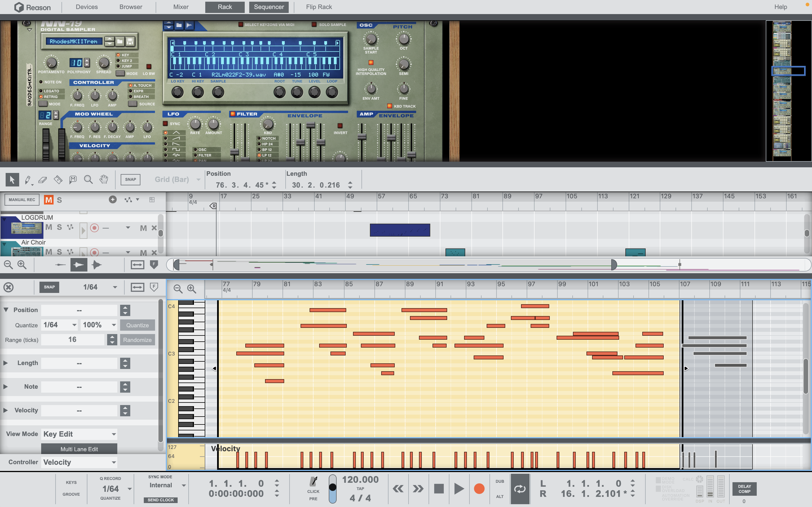This screenshot has height=507, width=812.
Task: Toggle the metronome Click icon
Action: pyautogui.click(x=314, y=482)
